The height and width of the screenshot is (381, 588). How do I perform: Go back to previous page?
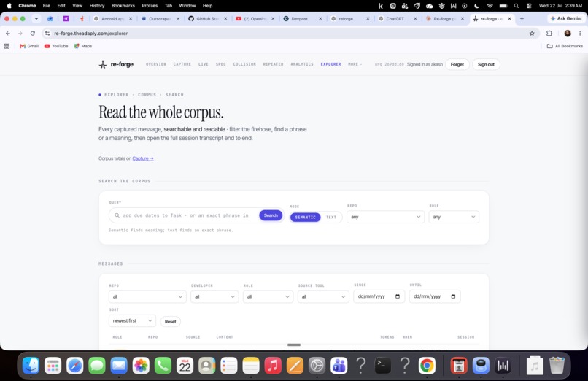tap(8, 34)
